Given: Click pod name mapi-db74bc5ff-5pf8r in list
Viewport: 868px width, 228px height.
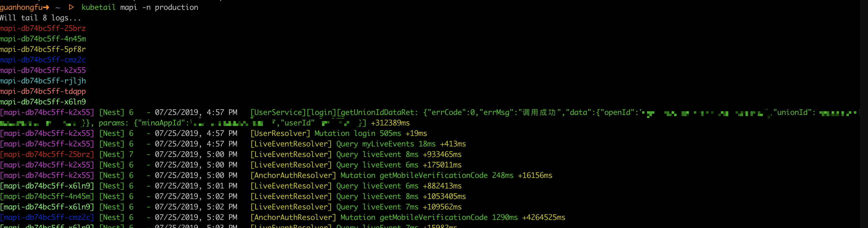Looking at the screenshot, I should 43,49.
